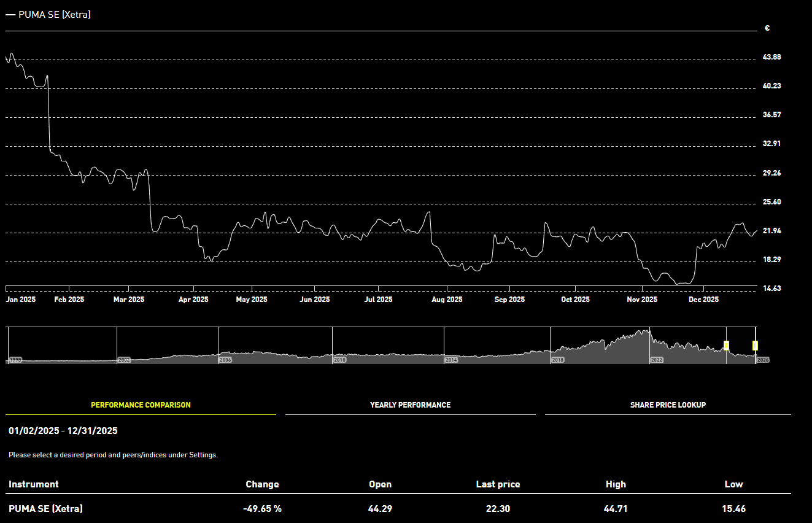Click the 'Please select a desired period' note
Viewport: 812px width, 523px height.
tap(113, 455)
